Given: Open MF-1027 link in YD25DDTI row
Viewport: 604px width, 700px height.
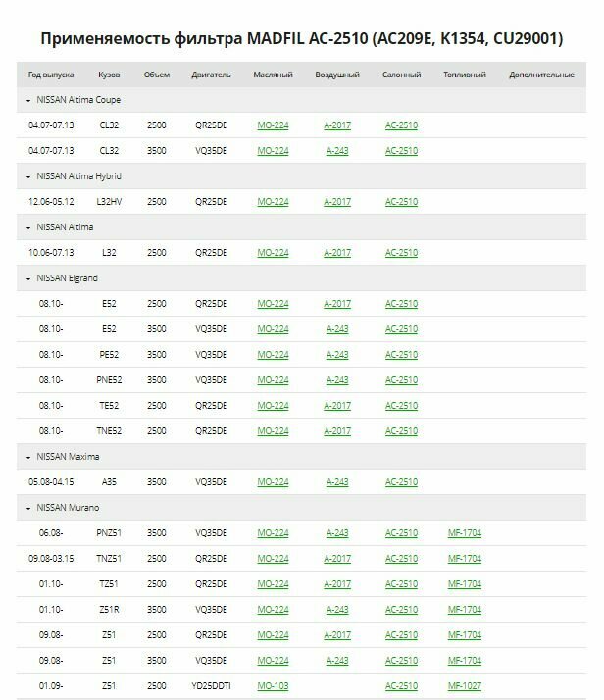Looking at the screenshot, I should [464, 685].
